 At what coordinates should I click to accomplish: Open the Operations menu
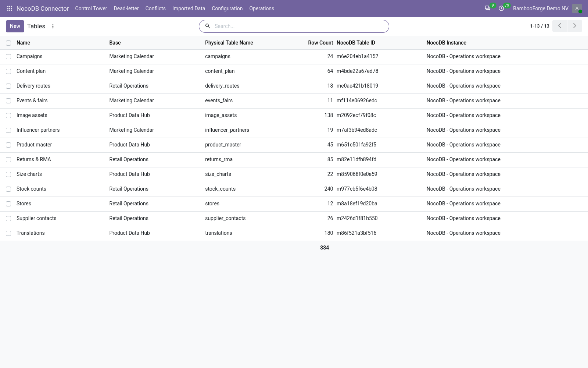tap(262, 8)
